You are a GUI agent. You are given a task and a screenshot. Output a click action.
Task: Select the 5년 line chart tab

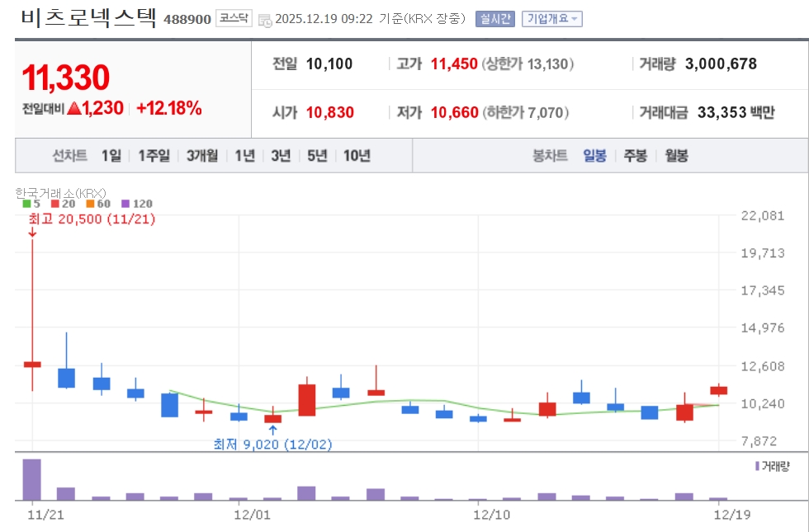(x=317, y=155)
